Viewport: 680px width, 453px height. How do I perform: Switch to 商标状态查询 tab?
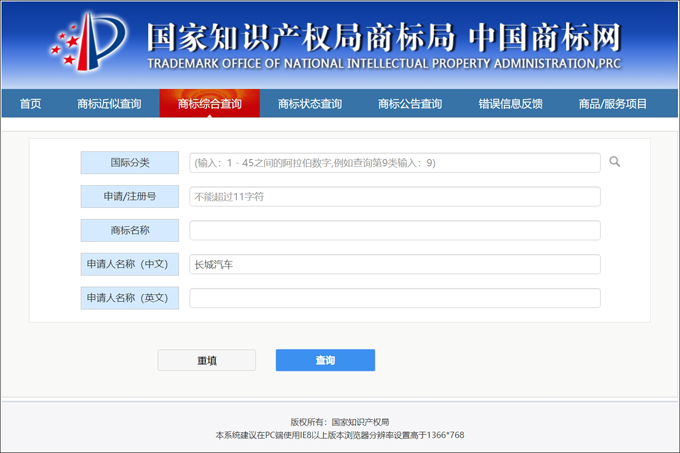click(x=310, y=104)
